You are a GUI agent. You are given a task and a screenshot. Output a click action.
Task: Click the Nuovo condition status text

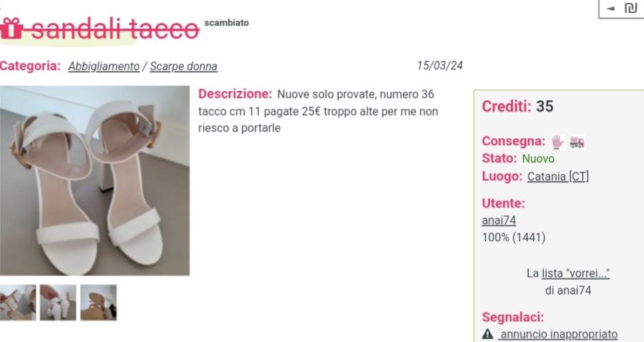click(538, 158)
